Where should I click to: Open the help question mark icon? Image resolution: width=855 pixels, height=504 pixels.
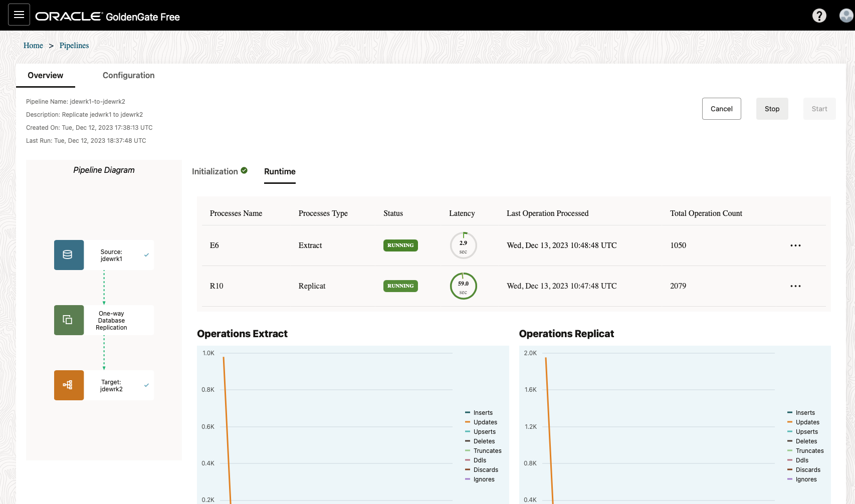coord(819,16)
